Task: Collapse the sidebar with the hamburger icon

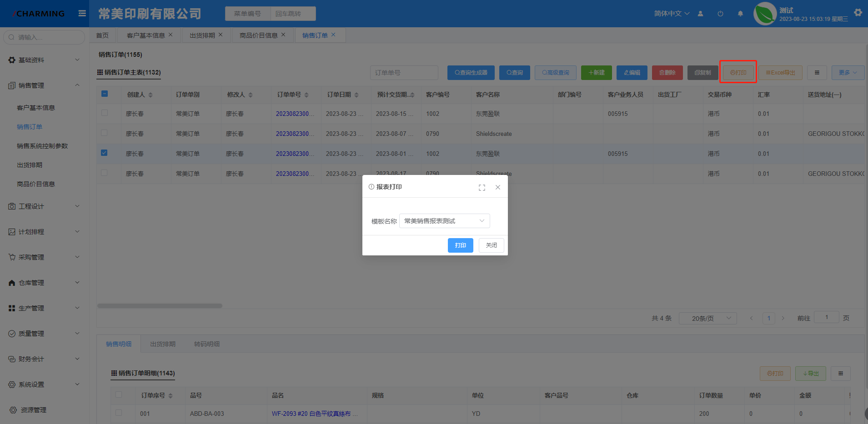Action: point(82,14)
